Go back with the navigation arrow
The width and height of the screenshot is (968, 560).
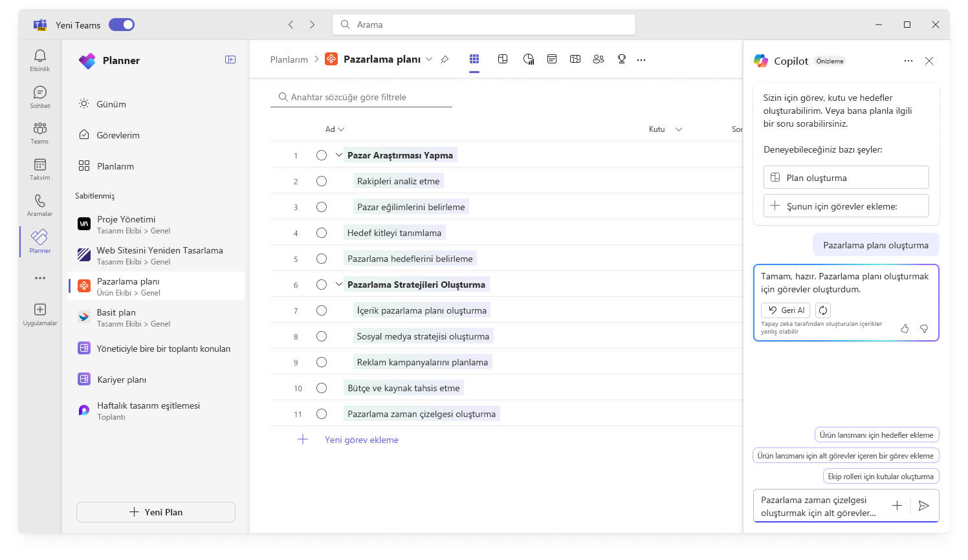291,25
